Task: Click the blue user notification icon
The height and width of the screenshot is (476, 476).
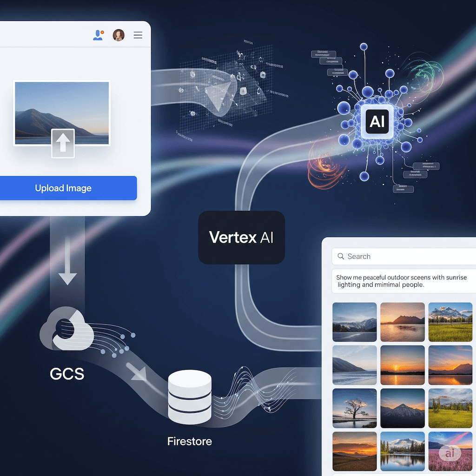Action: [x=98, y=35]
